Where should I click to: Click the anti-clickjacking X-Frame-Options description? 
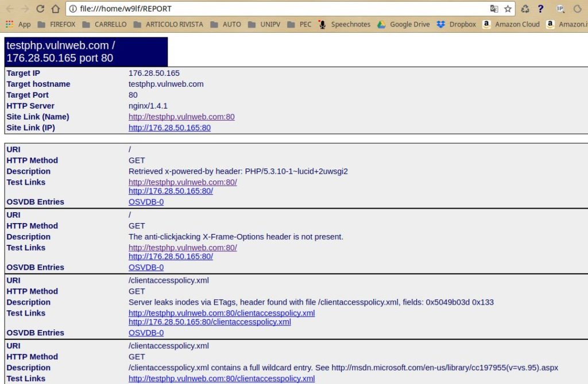click(x=236, y=237)
